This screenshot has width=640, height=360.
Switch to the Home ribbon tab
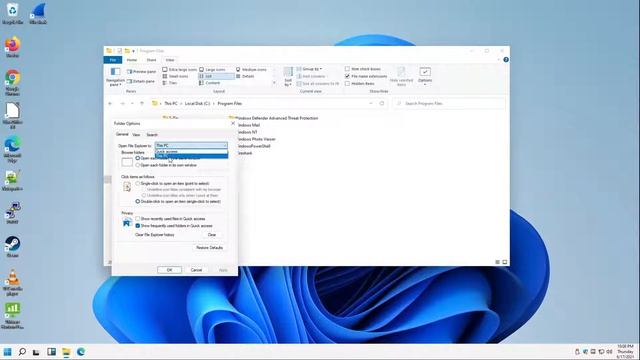click(132, 60)
